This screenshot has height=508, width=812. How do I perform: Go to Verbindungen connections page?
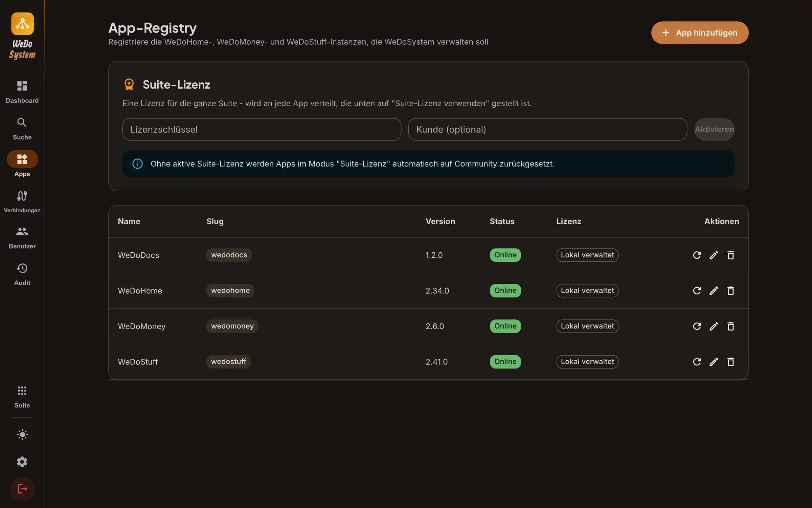pyautogui.click(x=22, y=202)
